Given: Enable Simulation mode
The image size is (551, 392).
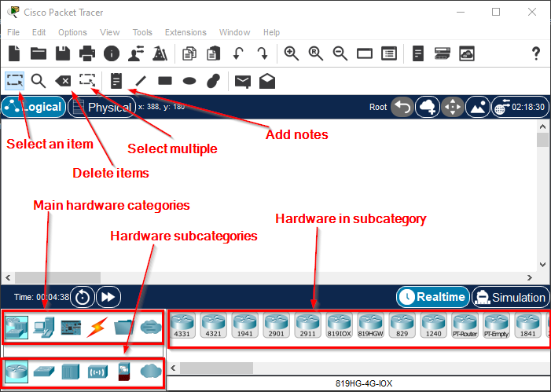Looking at the screenshot, I should 509,297.
